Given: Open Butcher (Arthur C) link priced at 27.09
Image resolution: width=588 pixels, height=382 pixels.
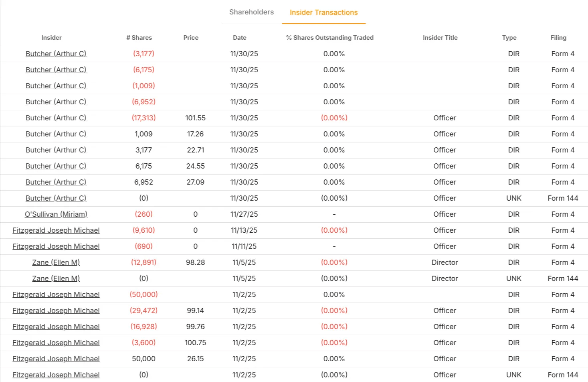Looking at the screenshot, I should (x=56, y=182).
